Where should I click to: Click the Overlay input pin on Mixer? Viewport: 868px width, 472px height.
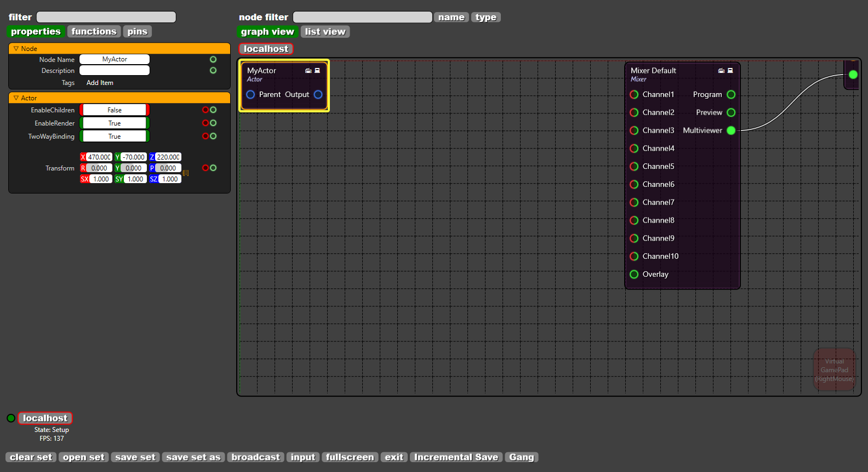pos(634,274)
